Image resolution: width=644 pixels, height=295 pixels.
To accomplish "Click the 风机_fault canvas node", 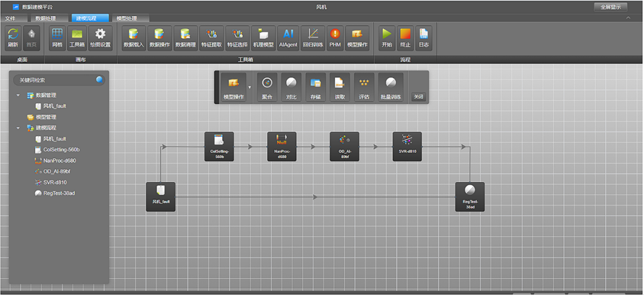I will (x=160, y=197).
